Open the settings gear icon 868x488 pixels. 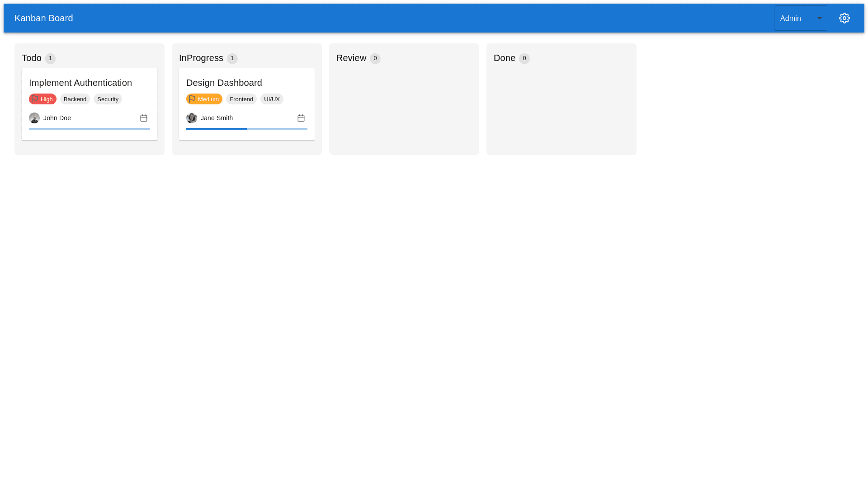coord(844,18)
